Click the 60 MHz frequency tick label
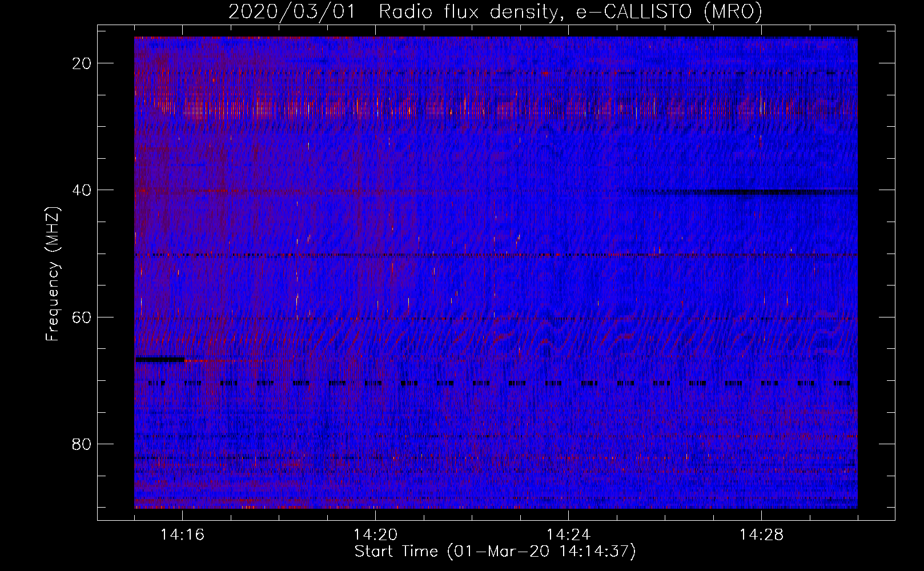924x571 pixels. [x=82, y=317]
